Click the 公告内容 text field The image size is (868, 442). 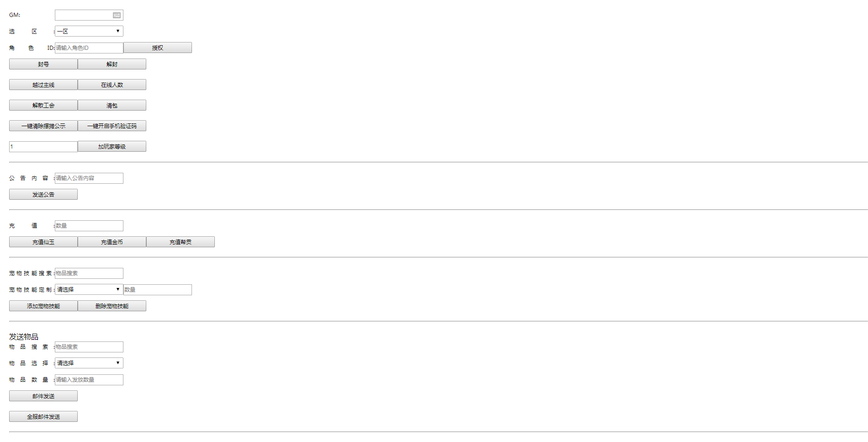(89, 178)
